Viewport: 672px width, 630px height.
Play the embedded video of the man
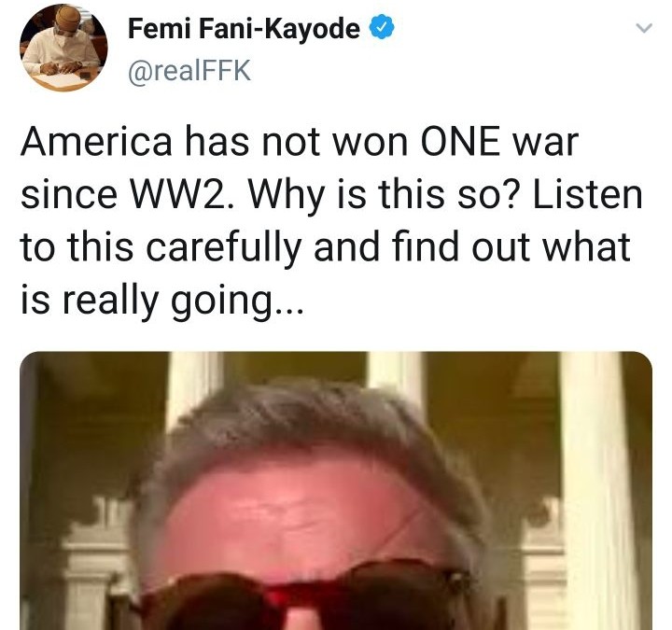pos(336,491)
